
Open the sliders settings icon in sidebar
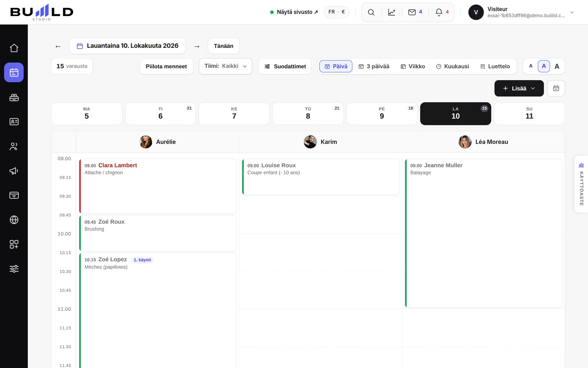(14, 269)
